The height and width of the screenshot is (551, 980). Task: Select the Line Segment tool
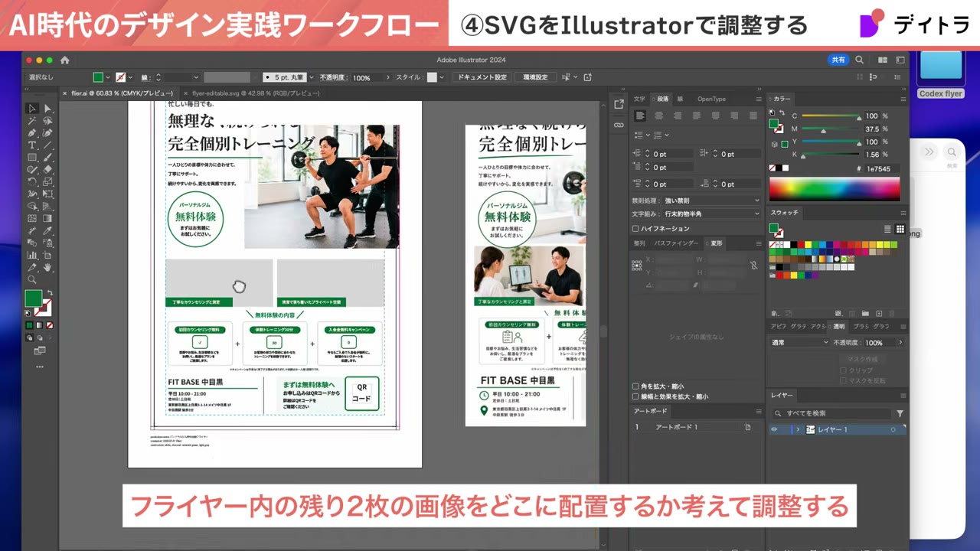click(x=47, y=145)
